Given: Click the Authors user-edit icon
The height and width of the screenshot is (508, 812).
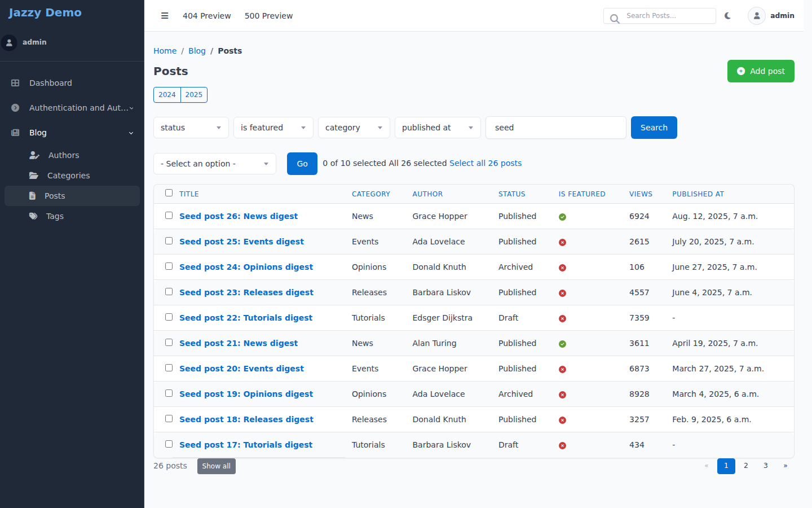Looking at the screenshot, I should (x=34, y=155).
